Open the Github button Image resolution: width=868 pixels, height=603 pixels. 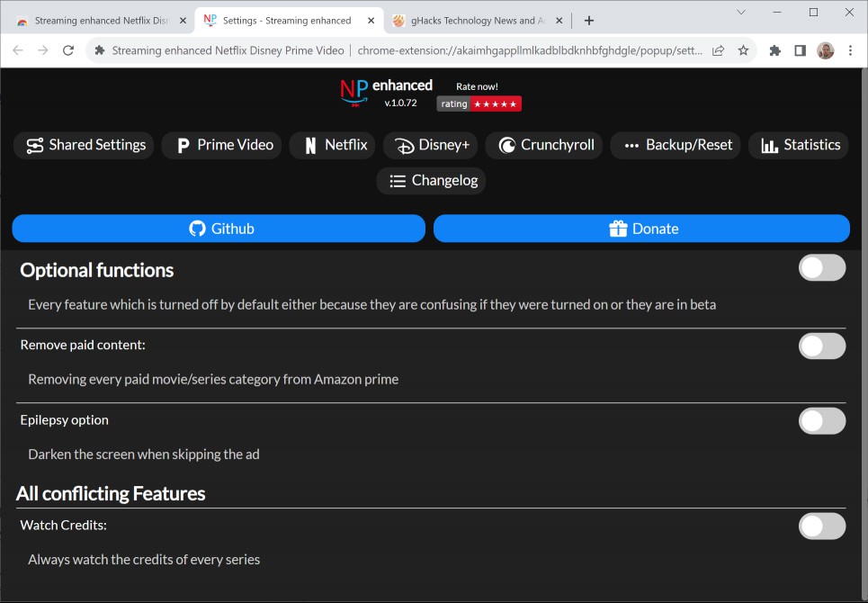click(x=219, y=229)
